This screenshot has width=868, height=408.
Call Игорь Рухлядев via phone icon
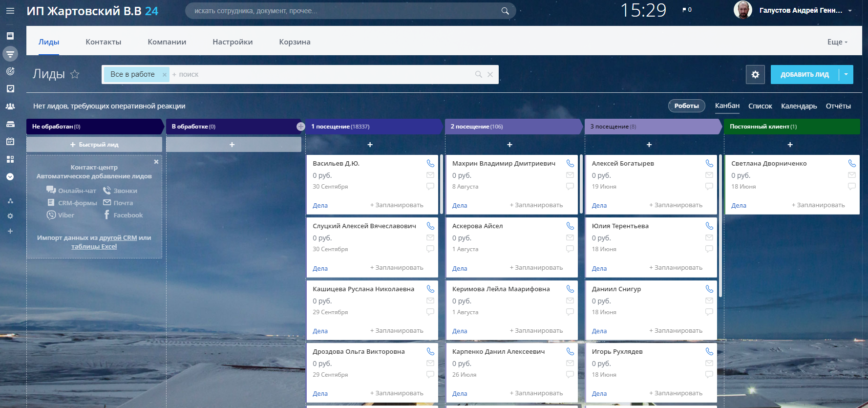709,351
